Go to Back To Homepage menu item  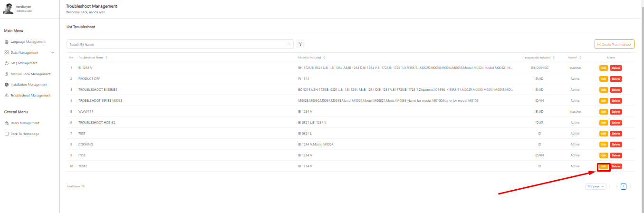(25, 134)
